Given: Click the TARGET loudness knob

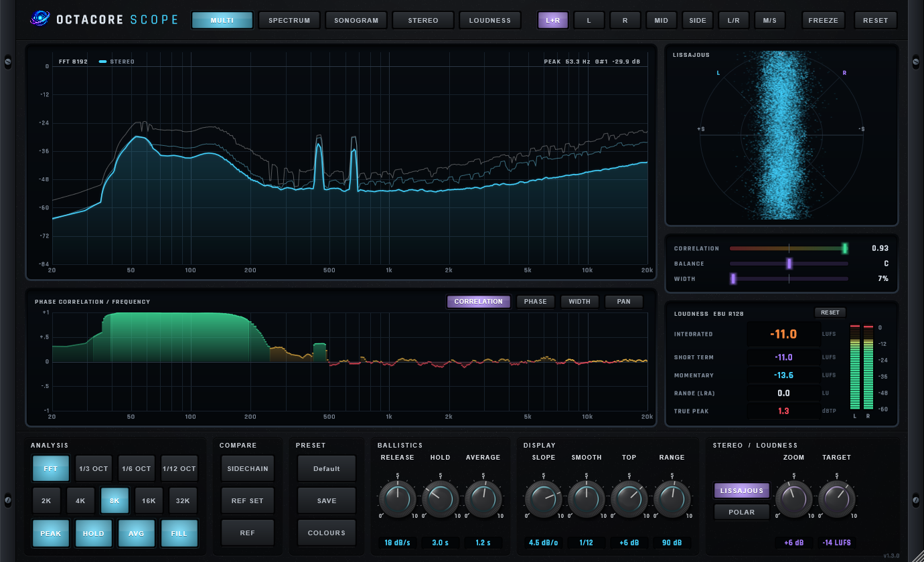Looking at the screenshot, I should pyautogui.click(x=837, y=499).
